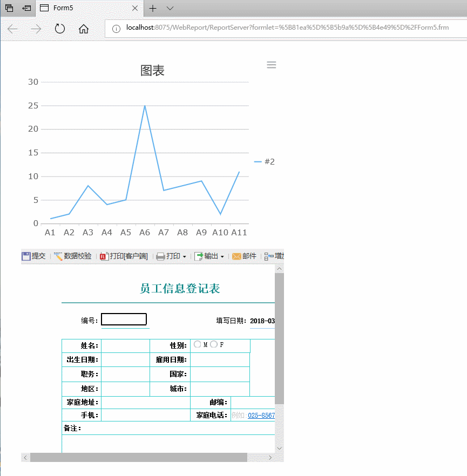The height and width of the screenshot is (476, 467).
Task: Click the horizontal scrollbar right arrow
Action: (x=270, y=458)
